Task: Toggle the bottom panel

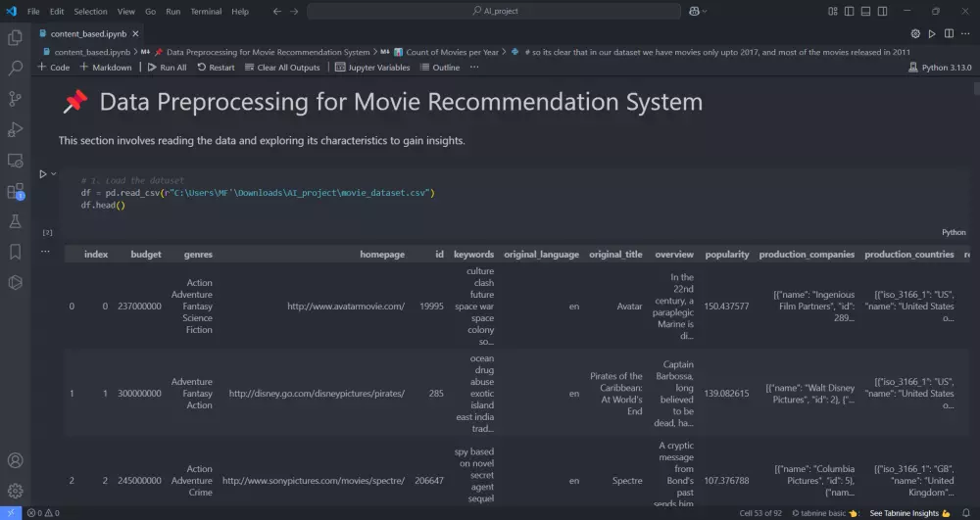Action: (x=865, y=11)
